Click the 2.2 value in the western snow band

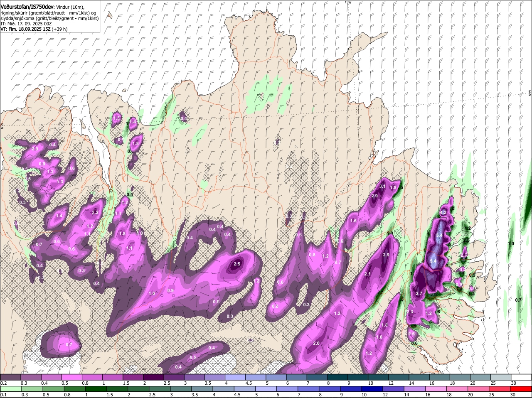coord(95,212)
